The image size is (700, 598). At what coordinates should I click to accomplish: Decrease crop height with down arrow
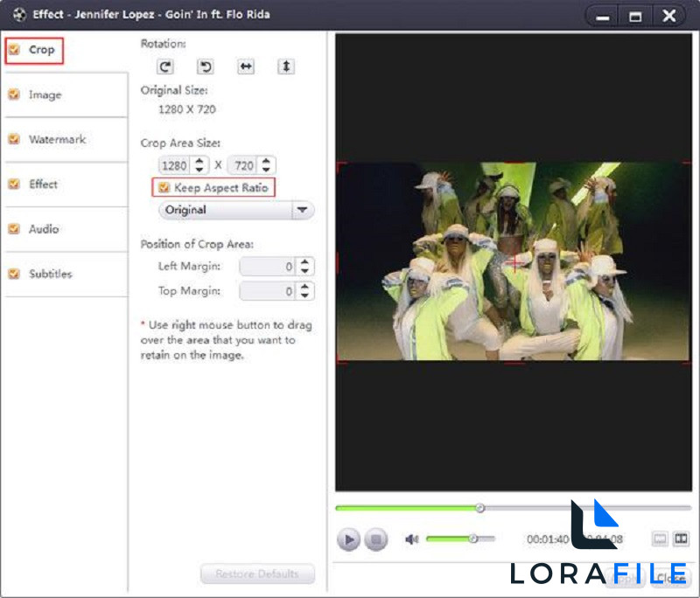(x=266, y=170)
